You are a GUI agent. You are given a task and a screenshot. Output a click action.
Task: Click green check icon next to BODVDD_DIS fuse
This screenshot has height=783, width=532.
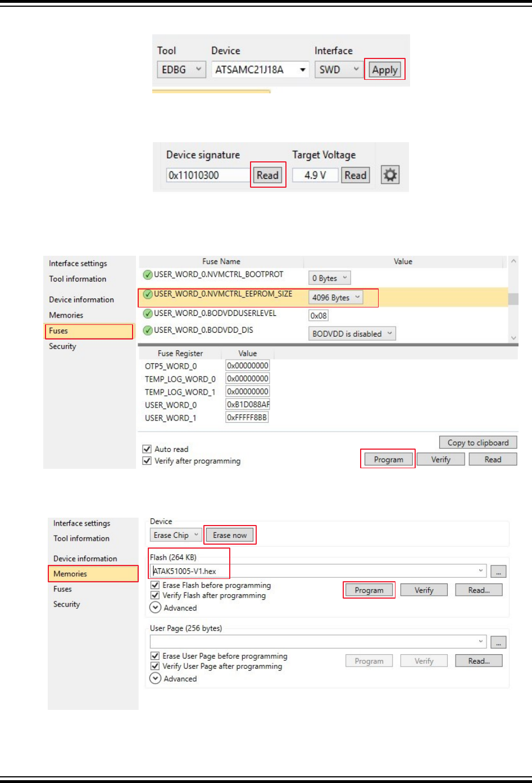click(x=148, y=331)
